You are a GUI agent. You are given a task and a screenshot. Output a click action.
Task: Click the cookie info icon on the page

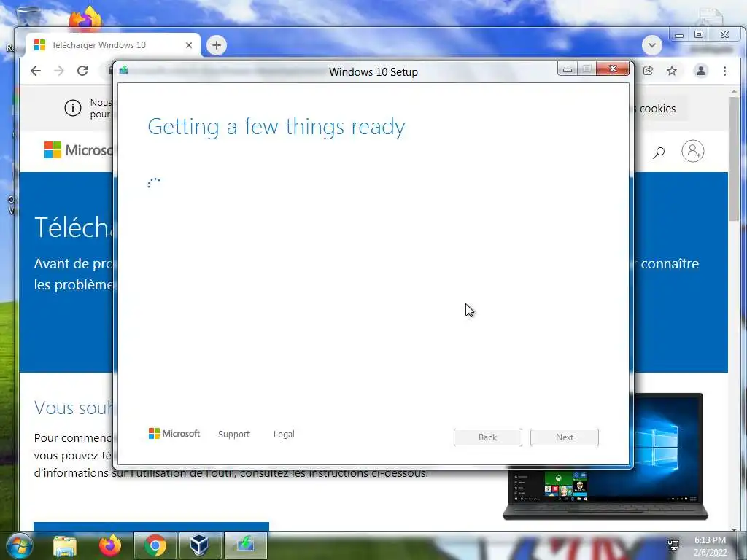(x=73, y=108)
